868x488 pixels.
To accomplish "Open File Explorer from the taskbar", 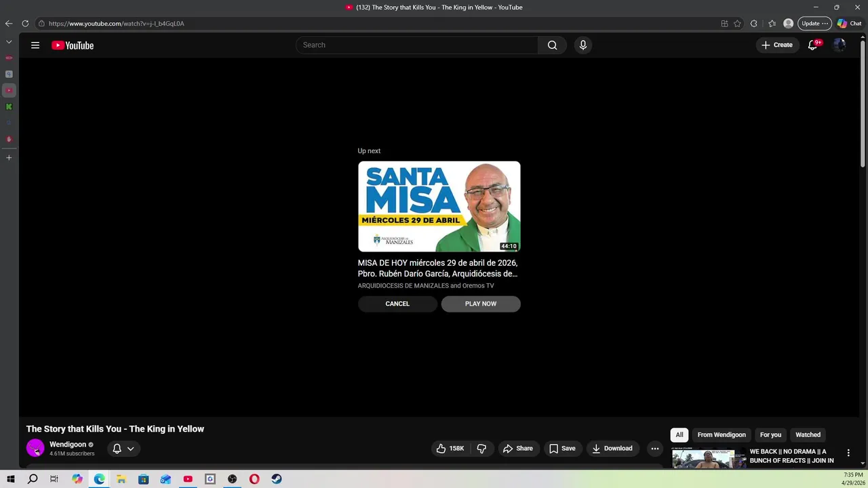I will 121,479.
